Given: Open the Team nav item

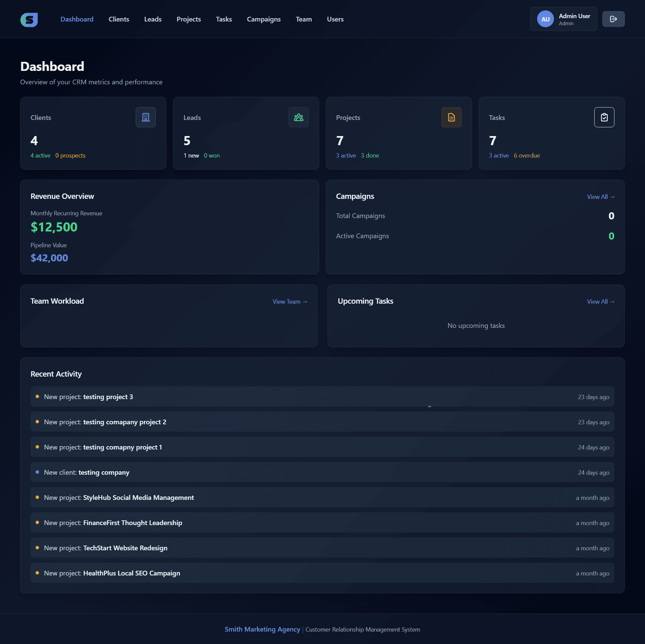Looking at the screenshot, I should pyautogui.click(x=304, y=19).
